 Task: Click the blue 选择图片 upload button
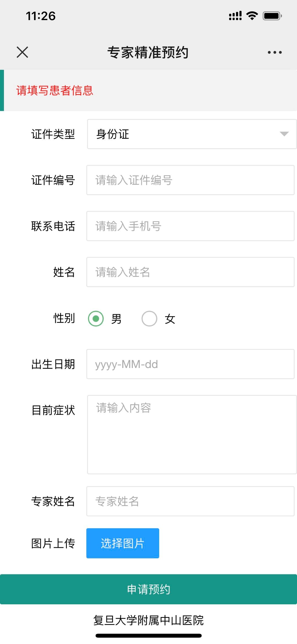123,543
